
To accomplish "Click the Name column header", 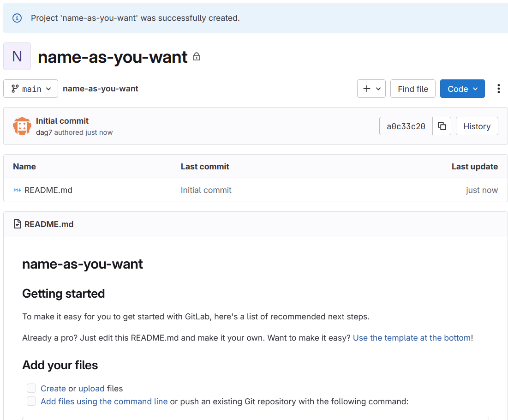I will 24,167.
